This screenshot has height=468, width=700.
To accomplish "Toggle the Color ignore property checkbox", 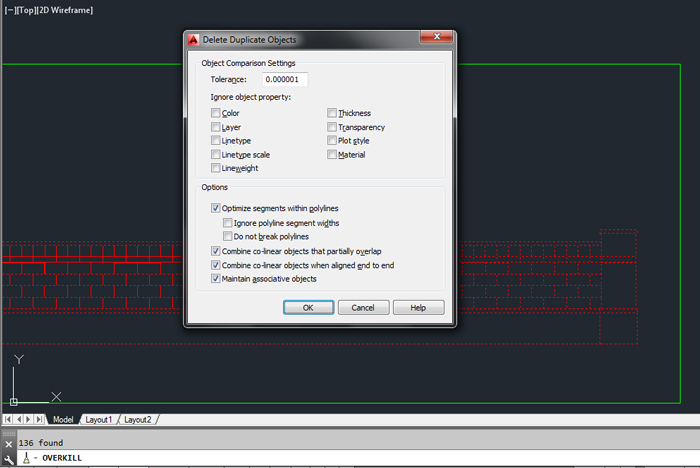I will 216,113.
